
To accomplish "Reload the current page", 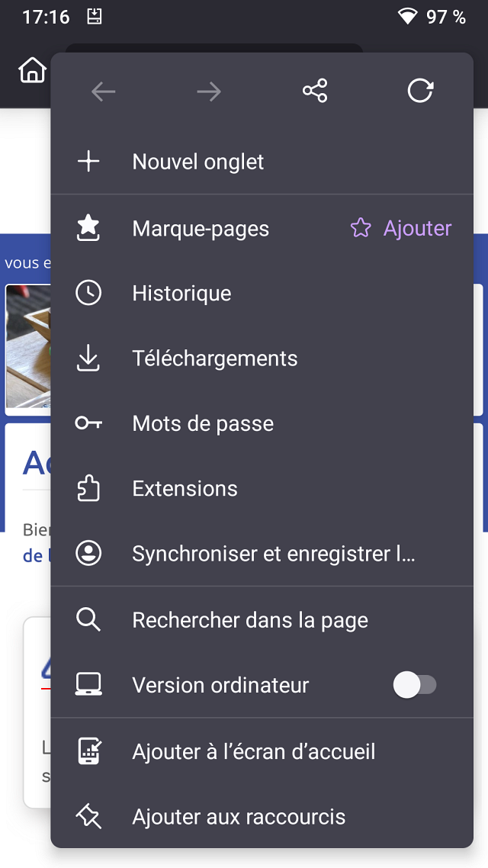I will [x=420, y=89].
